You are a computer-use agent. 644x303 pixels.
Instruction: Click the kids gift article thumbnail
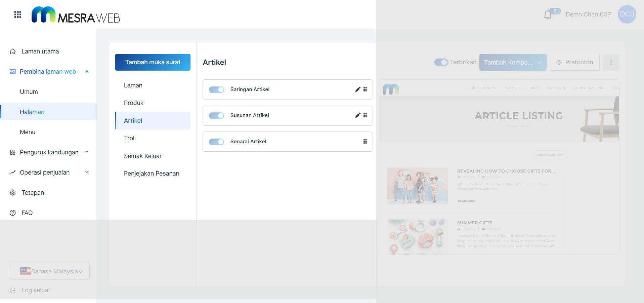[x=418, y=186]
